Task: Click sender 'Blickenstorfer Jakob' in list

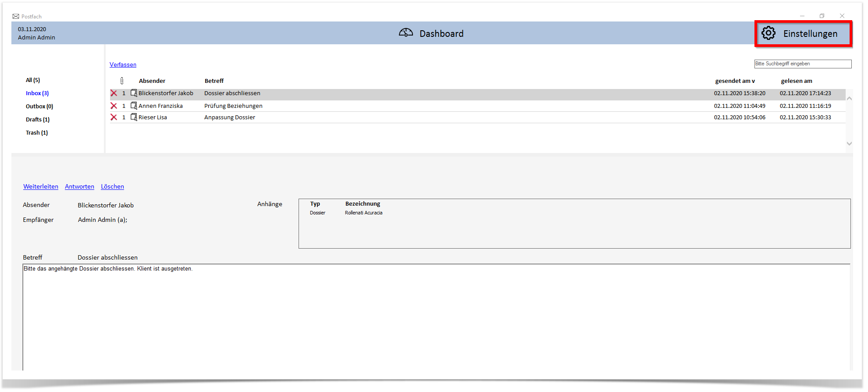Action: point(166,93)
